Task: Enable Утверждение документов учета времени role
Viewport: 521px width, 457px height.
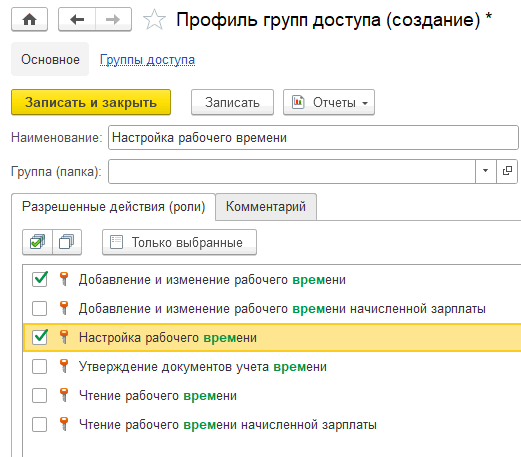Action: pos(40,367)
